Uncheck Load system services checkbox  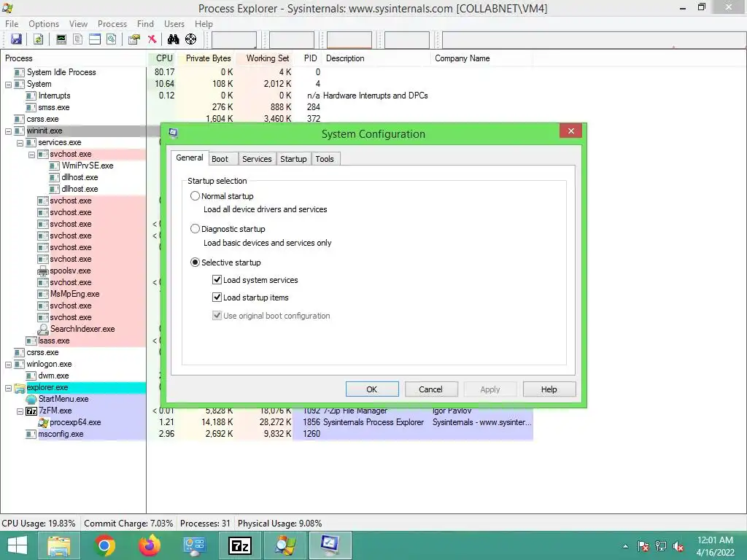point(217,280)
